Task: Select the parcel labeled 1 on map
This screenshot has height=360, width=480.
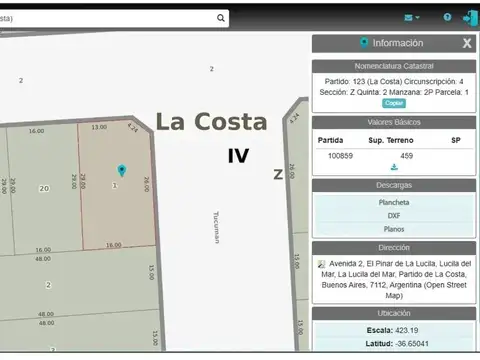Action: click(x=115, y=185)
